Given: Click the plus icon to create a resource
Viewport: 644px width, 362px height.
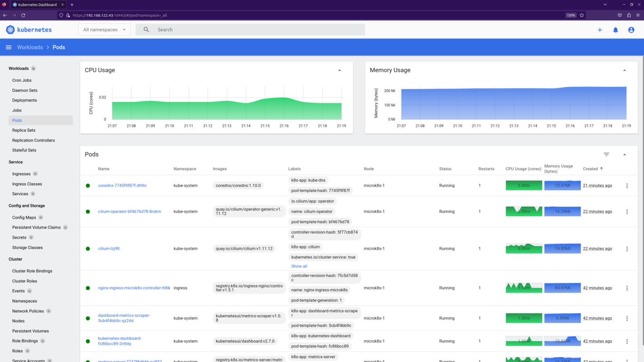Looking at the screenshot, I should pos(600,29).
